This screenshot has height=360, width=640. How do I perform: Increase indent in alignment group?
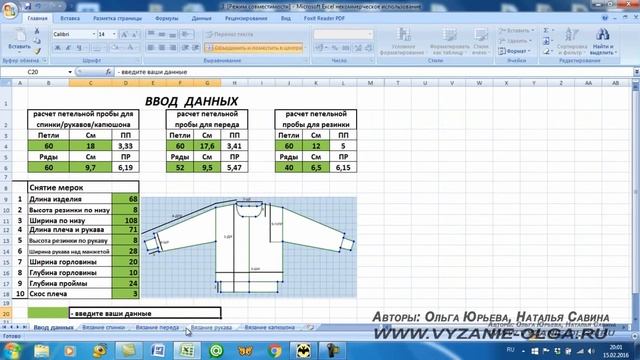(x=196, y=48)
